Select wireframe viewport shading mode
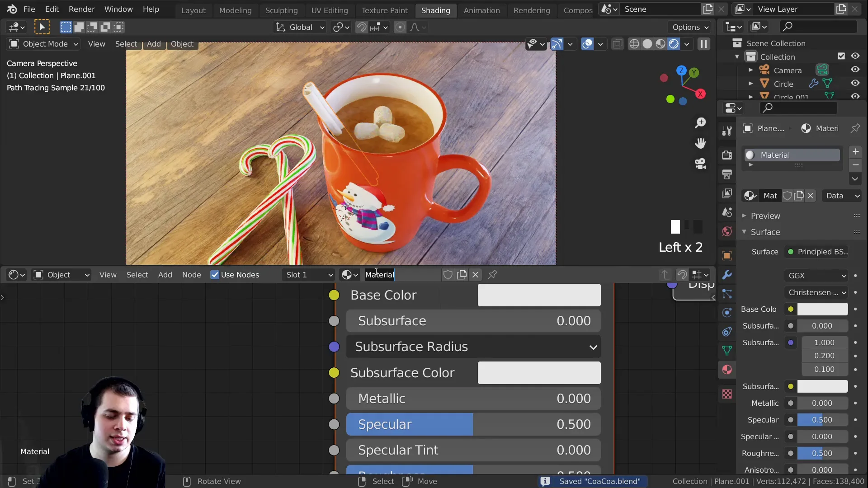This screenshot has width=868, height=488. pos(634,44)
